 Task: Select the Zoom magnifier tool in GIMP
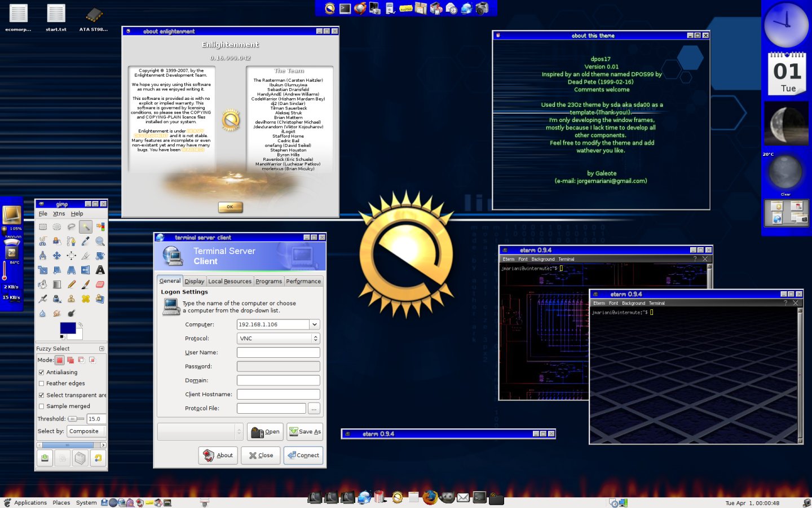click(x=100, y=241)
